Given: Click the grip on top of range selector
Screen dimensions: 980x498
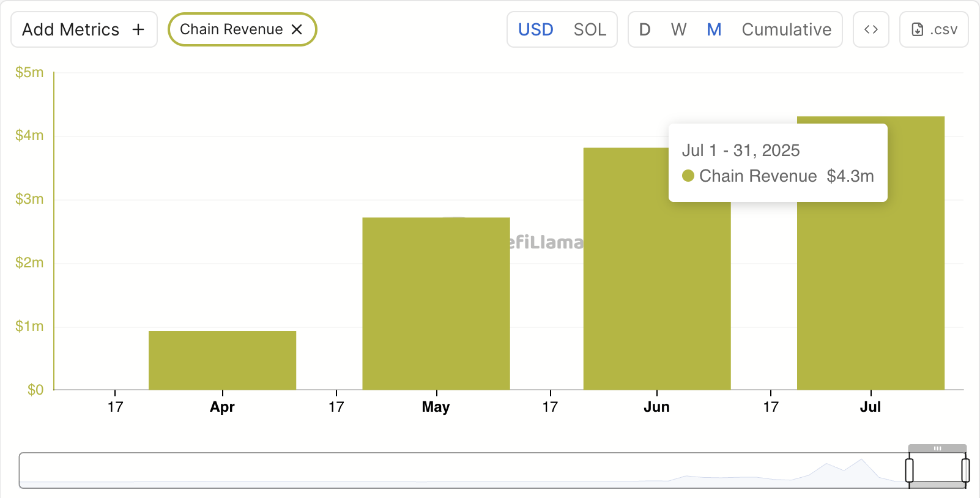Looking at the screenshot, I should tap(937, 448).
